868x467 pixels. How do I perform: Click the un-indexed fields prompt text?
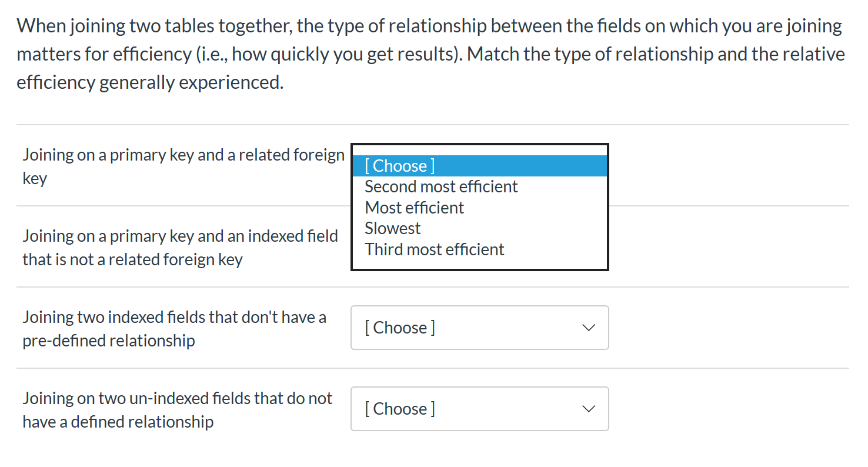[177, 409]
